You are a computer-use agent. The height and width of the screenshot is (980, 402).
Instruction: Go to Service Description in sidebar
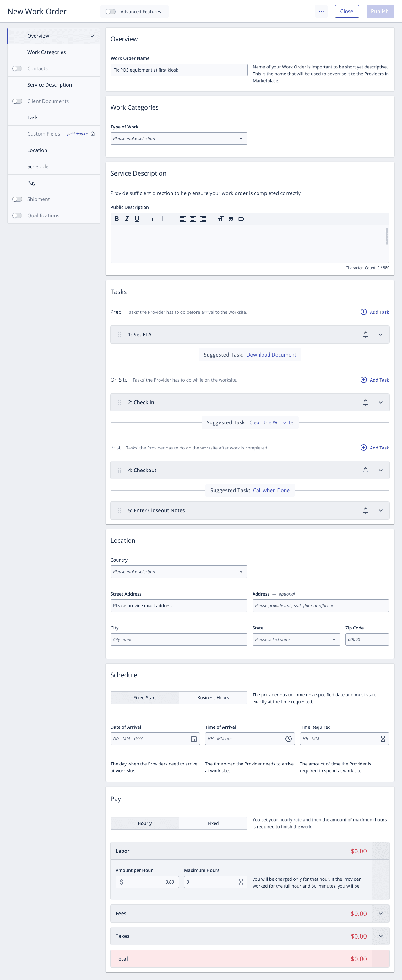[x=54, y=85]
